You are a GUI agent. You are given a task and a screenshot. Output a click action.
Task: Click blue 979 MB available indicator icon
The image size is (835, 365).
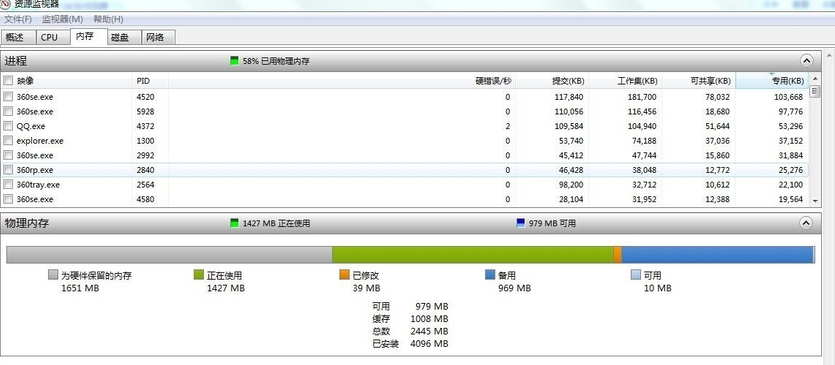[521, 223]
